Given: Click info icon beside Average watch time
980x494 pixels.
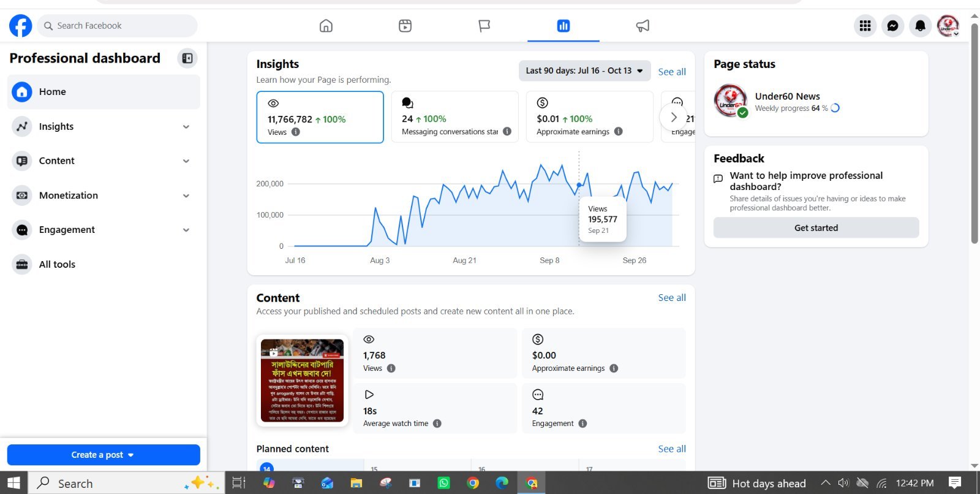Looking at the screenshot, I should (437, 424).
